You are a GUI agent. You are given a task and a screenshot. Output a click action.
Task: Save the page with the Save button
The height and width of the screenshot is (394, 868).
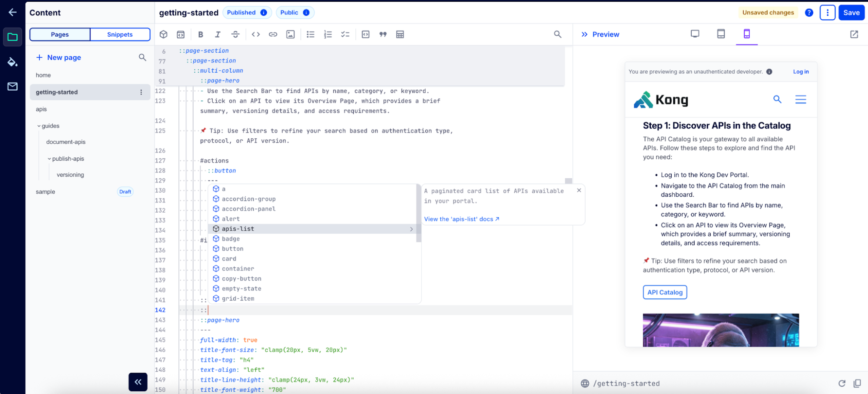click(x=851, y=13)
